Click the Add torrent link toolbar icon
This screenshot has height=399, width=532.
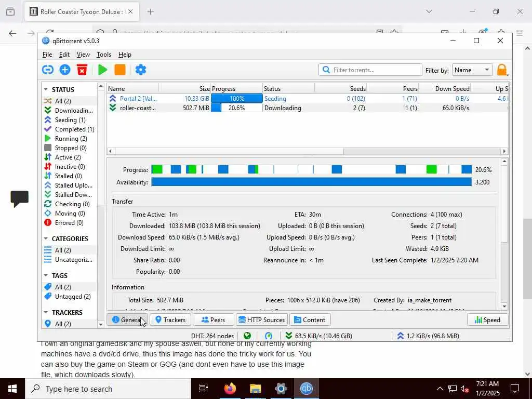[47, 70]
